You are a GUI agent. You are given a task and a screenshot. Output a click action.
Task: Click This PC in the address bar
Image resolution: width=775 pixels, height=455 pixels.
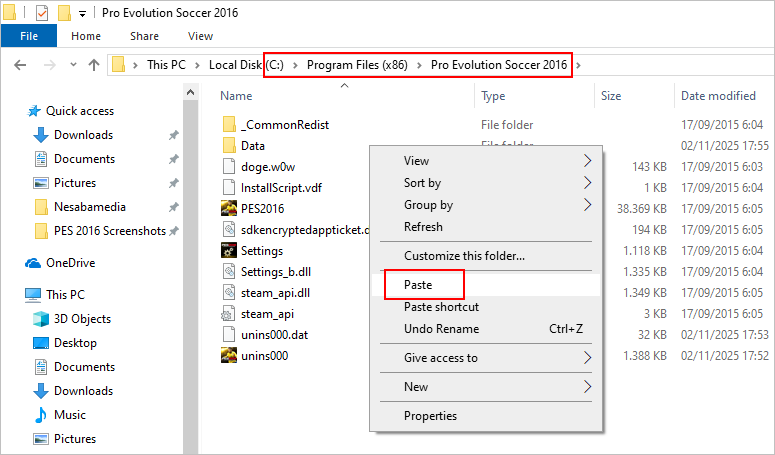tap(166, 65)
